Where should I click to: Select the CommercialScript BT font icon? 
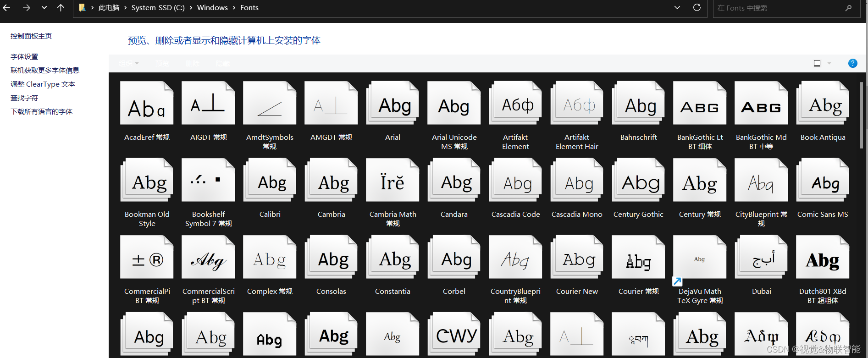208,257
